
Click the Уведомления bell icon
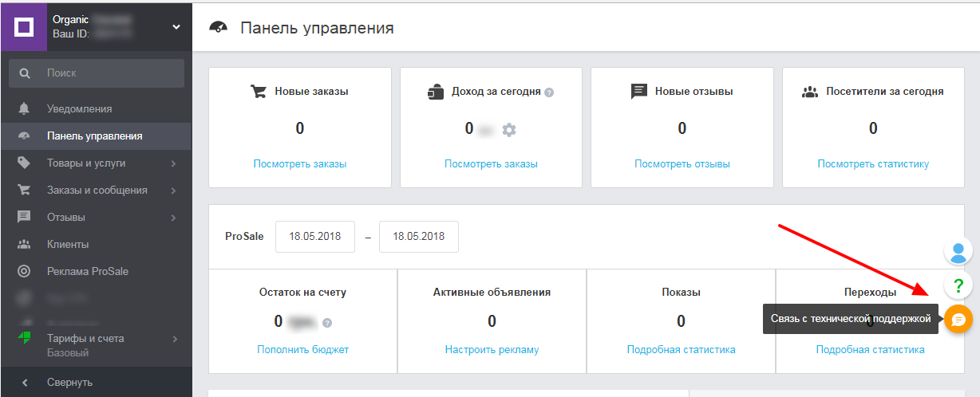click(24, 108)
